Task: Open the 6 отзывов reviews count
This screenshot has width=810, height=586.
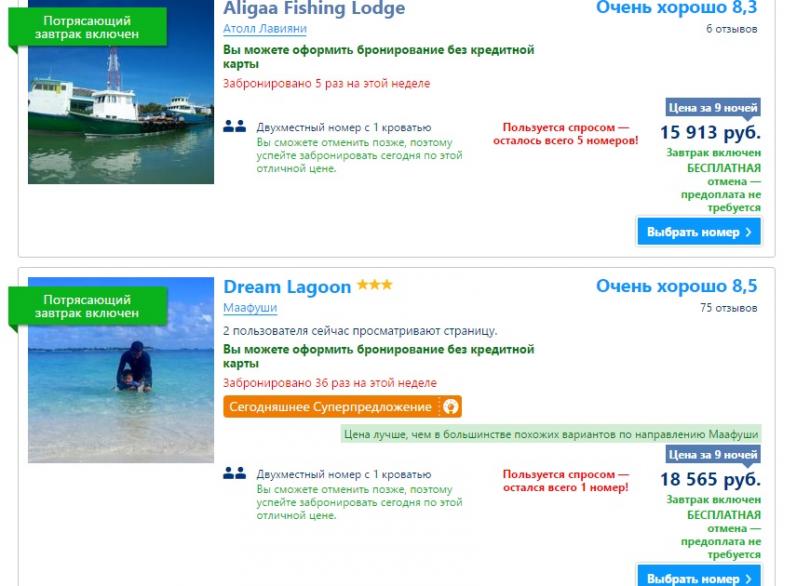Action: [731, 29]
